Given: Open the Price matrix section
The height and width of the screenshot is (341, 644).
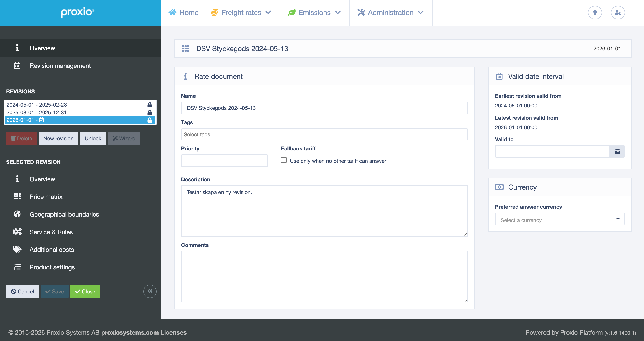Looking at the screenshot, I should pyautogui.click(x=81, y=196).
